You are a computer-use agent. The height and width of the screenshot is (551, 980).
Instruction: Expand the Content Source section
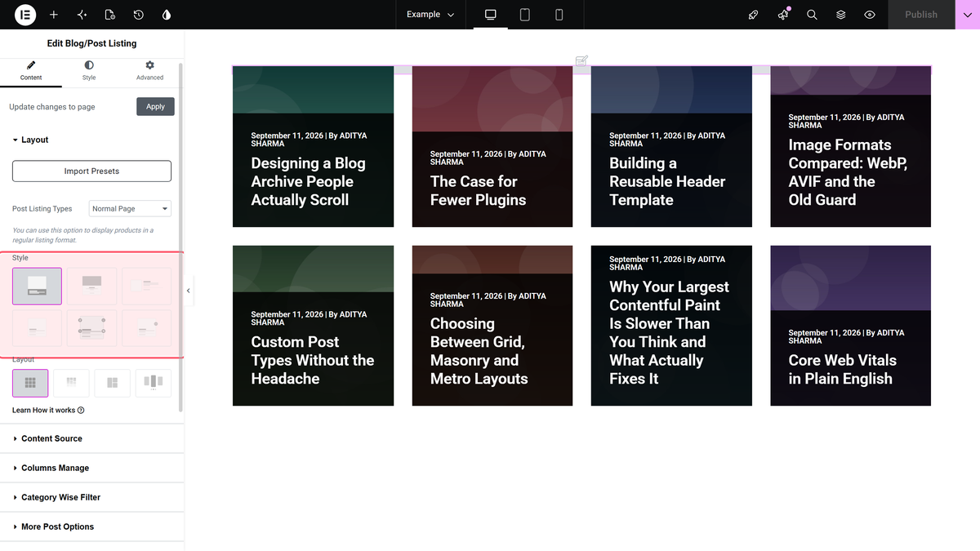click(x=92, y=438)
